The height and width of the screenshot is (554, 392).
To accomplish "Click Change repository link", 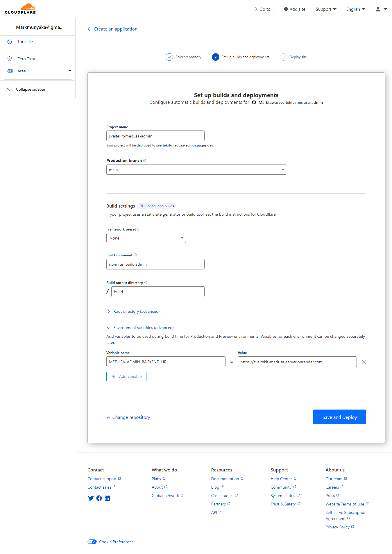I will click(128, 417).
